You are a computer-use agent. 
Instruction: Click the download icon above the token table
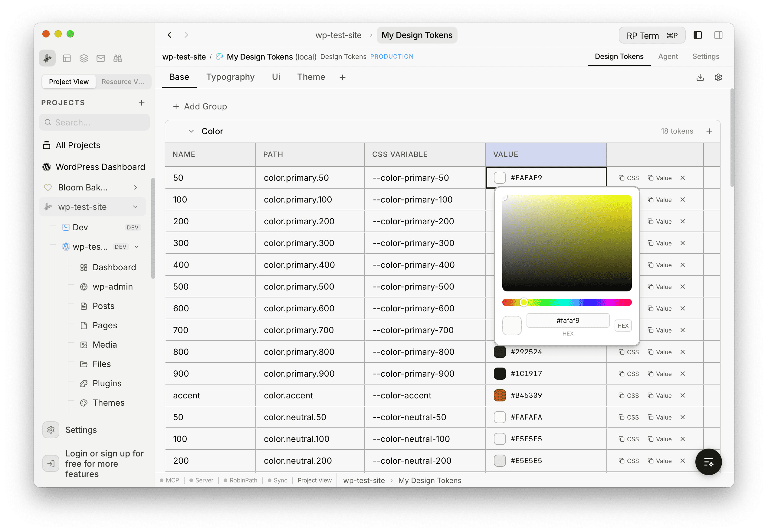click(x=700, y=77)
